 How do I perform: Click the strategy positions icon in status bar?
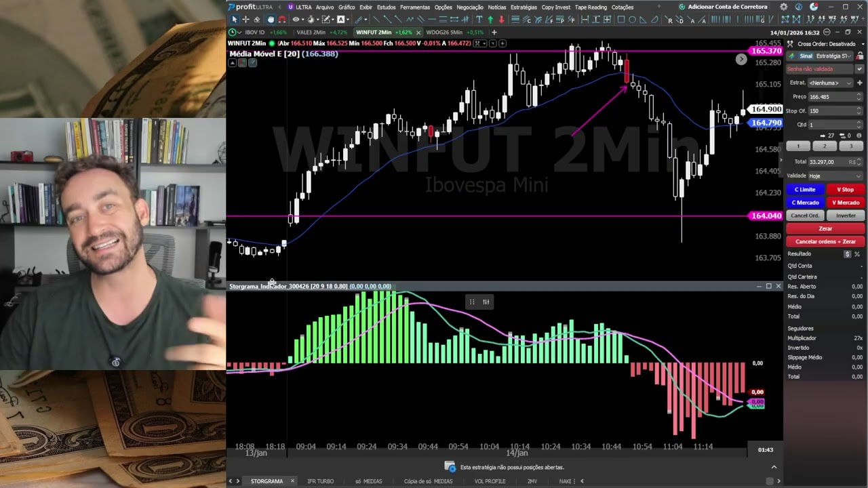[x=450, y=467]
